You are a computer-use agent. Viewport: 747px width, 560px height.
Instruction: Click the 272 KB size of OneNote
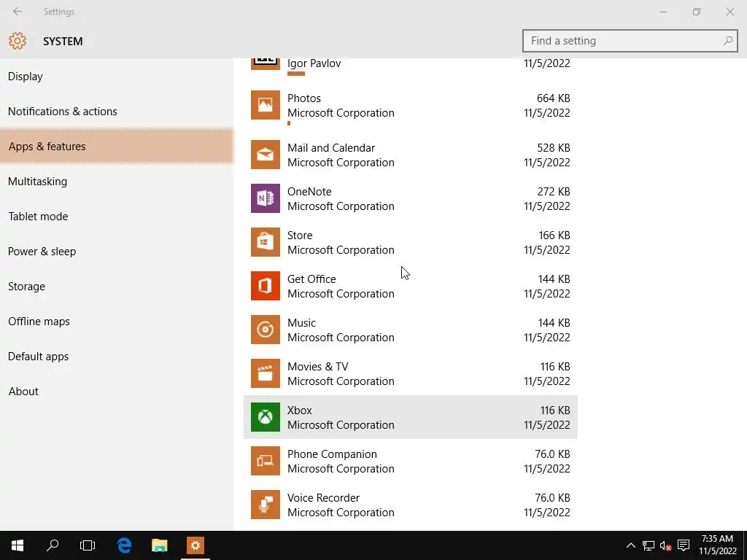coord(554,192)
